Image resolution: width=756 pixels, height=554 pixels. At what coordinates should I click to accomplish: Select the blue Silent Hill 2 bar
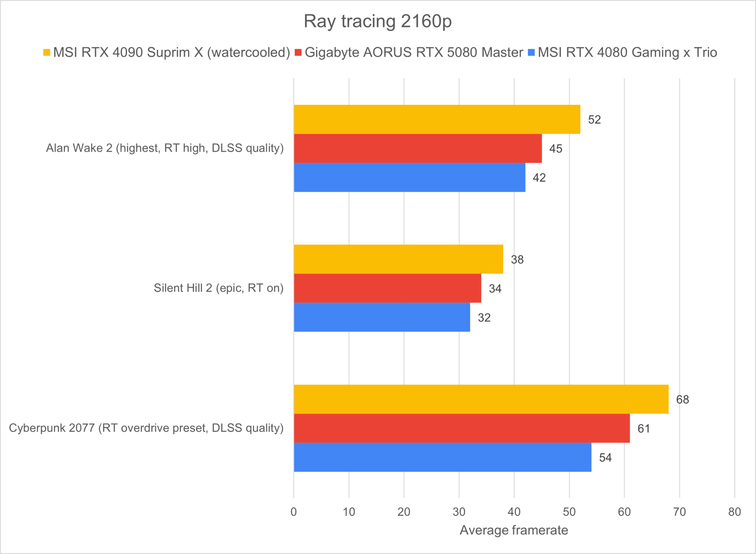point(382,317)
